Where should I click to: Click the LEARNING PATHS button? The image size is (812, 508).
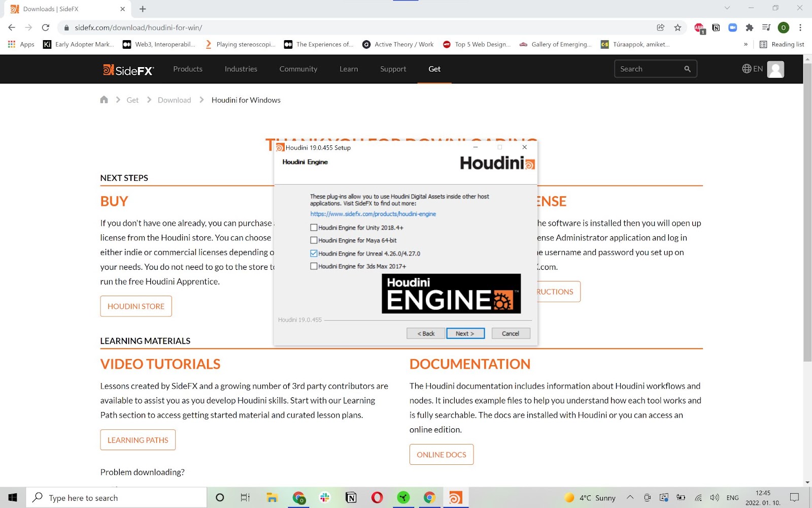[138, 440]
